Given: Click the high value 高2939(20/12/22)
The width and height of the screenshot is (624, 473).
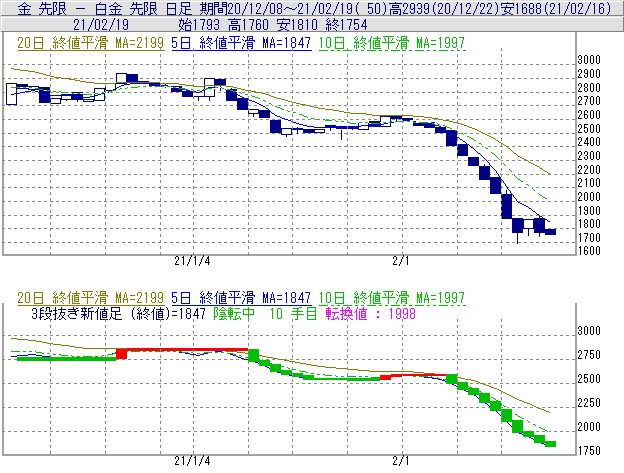Looking at the screenshot, I should (444, 9).
